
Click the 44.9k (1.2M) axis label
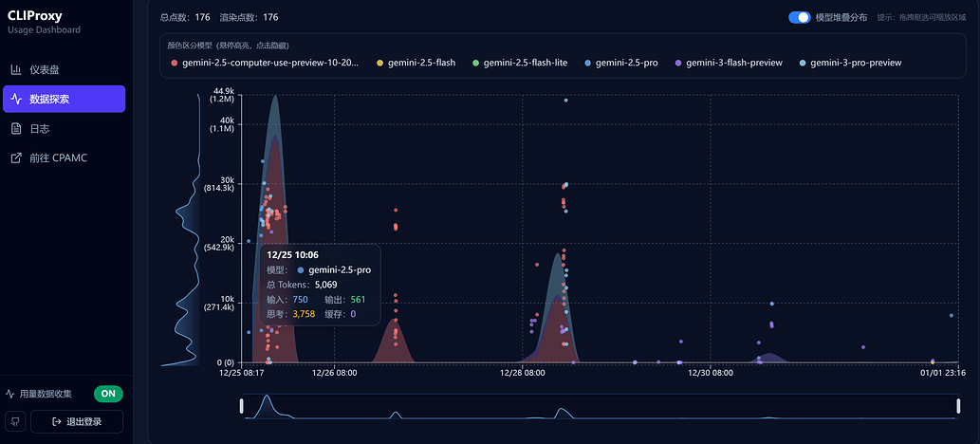[x=223, y=95]
